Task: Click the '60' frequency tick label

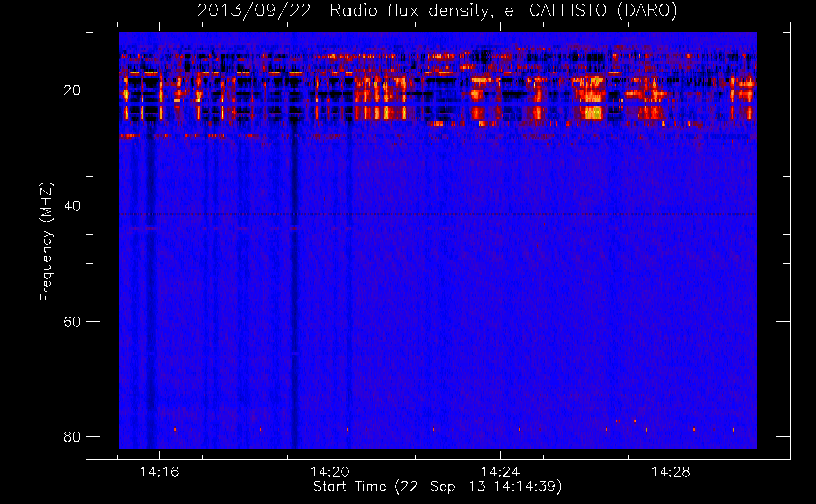Action: [x=72, y=322]
